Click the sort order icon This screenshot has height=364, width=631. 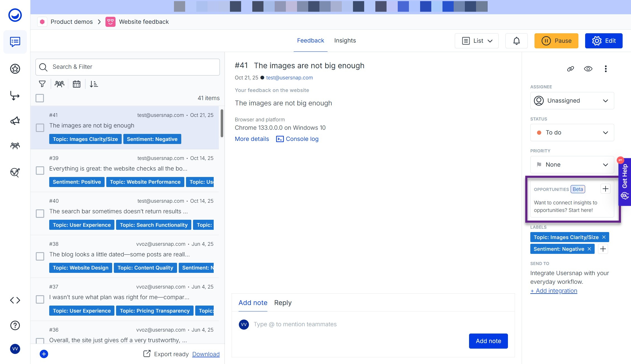point(94,84)
